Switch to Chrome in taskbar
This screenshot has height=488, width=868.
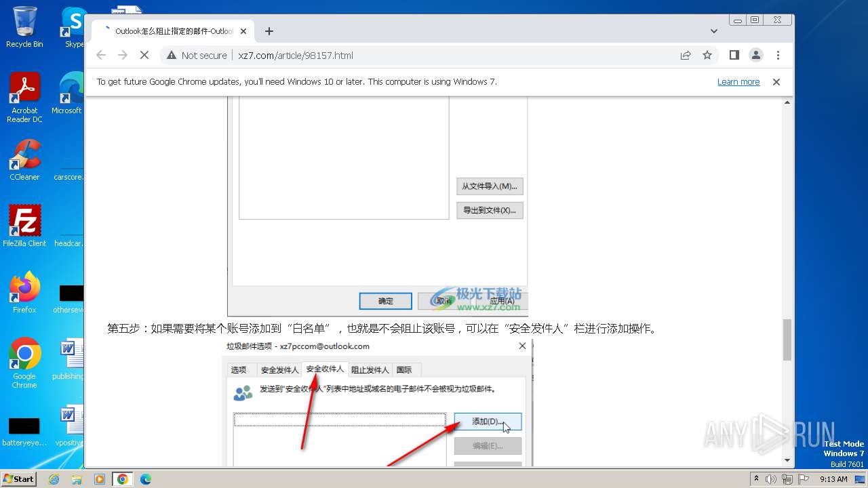pyautogui.click(x=122, y=479)
